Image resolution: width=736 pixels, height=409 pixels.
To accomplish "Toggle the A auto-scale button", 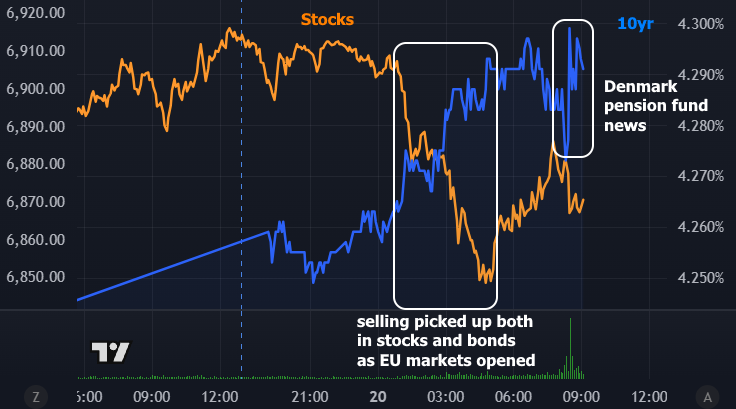I will 709,396.
